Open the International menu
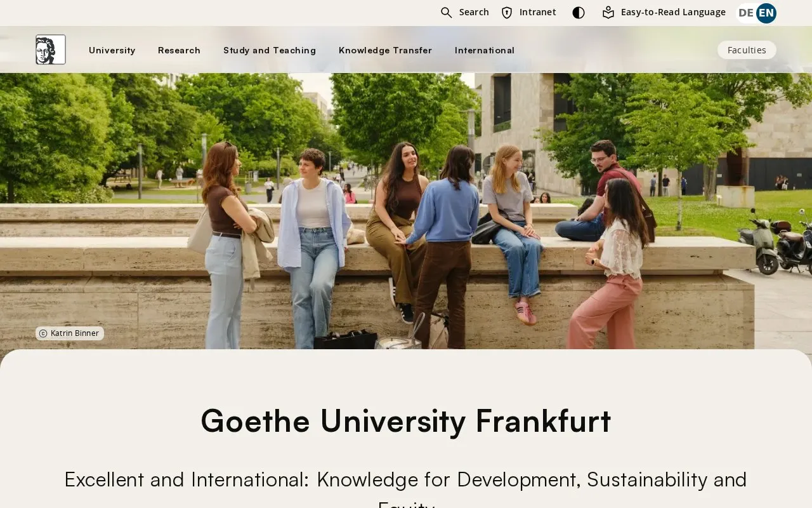This screenshot has height=508, width=812. point(485,50)
